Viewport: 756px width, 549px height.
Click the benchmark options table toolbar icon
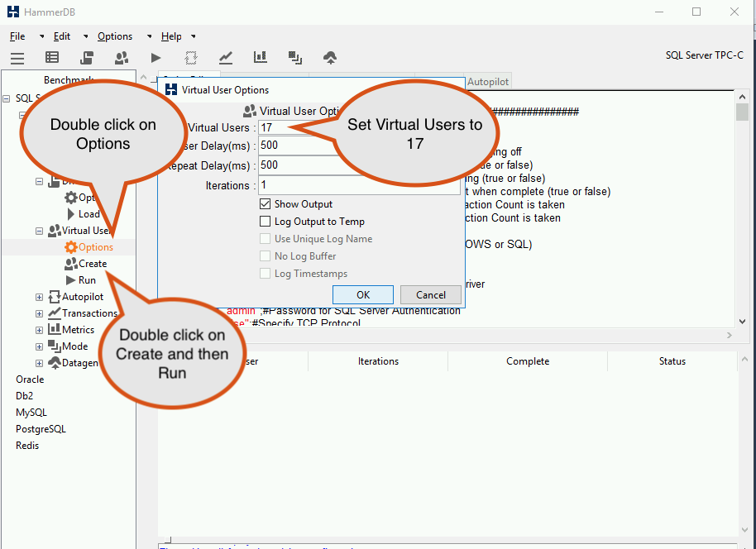[52, 57]
